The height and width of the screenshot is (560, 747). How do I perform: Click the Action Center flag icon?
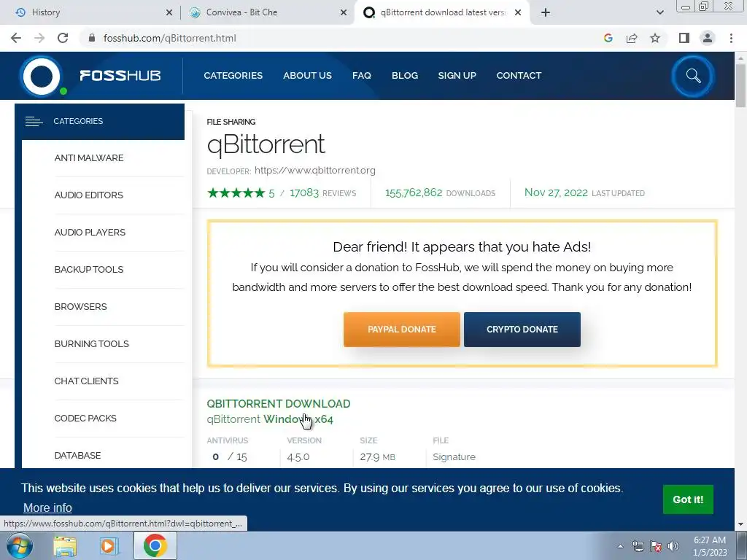656,546
